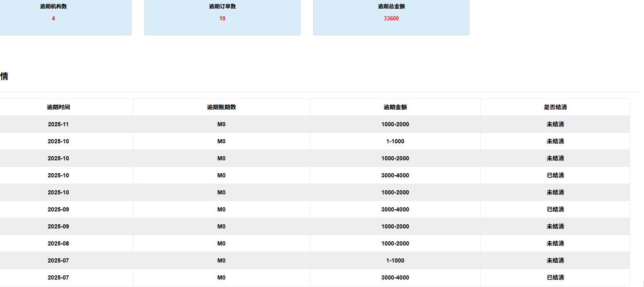Click the 逾期账期数 column header

(221, 107)
